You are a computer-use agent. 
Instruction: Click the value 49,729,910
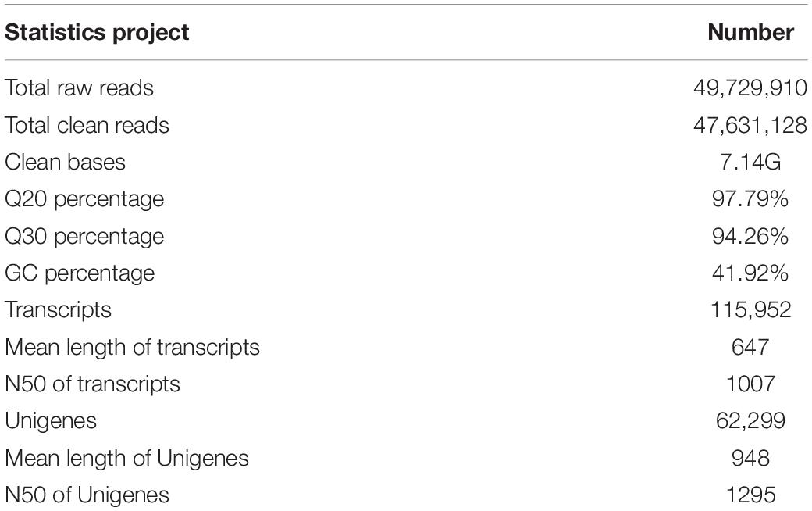coord(750,88)
